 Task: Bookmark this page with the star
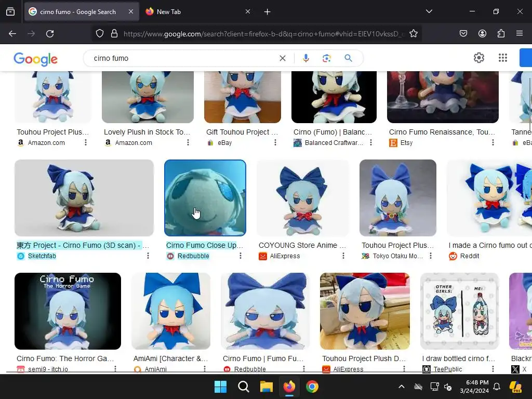[413, 34]
